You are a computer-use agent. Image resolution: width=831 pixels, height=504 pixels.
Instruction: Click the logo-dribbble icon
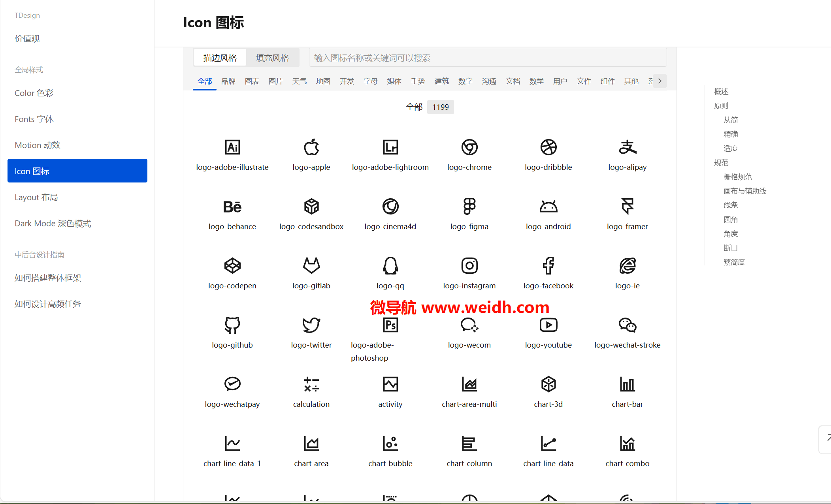pos(548,147)
